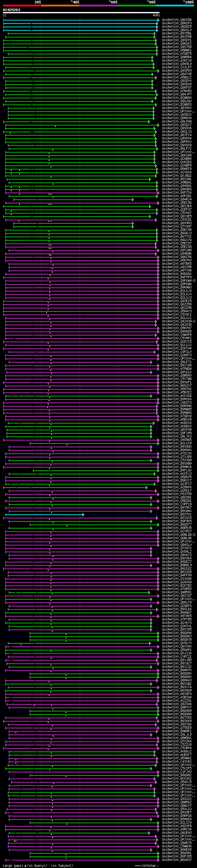Select the UniRef100_A2YMS7 label
This screenshot has width=197, height=868.
click(x=177, y=531)
